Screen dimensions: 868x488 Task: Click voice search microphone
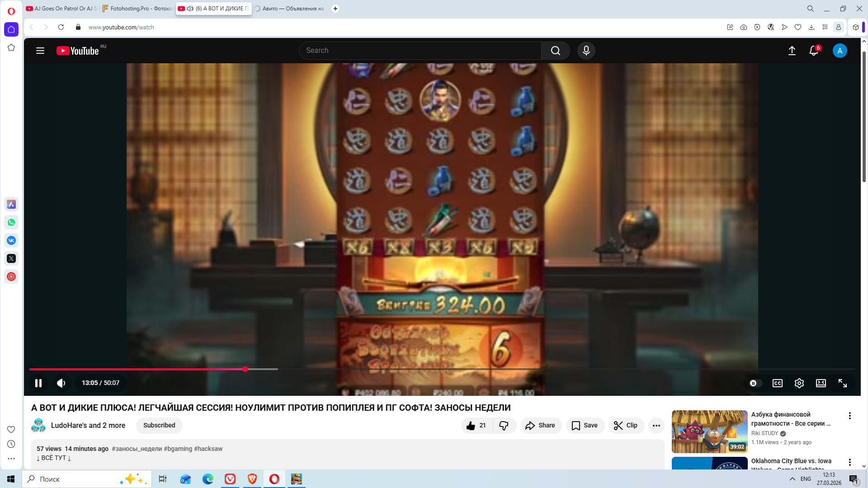coord(586,51)
